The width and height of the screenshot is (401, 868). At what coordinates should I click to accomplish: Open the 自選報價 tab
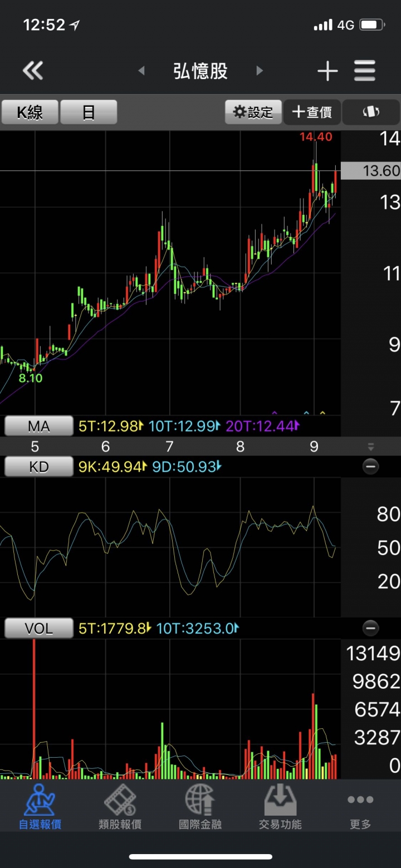(40, 806)
